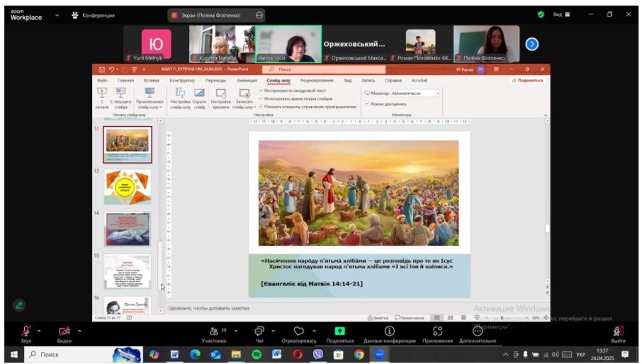Switch to the Рецензирование ribbon tab
642x364 pixels.
[x=317, y=81]
